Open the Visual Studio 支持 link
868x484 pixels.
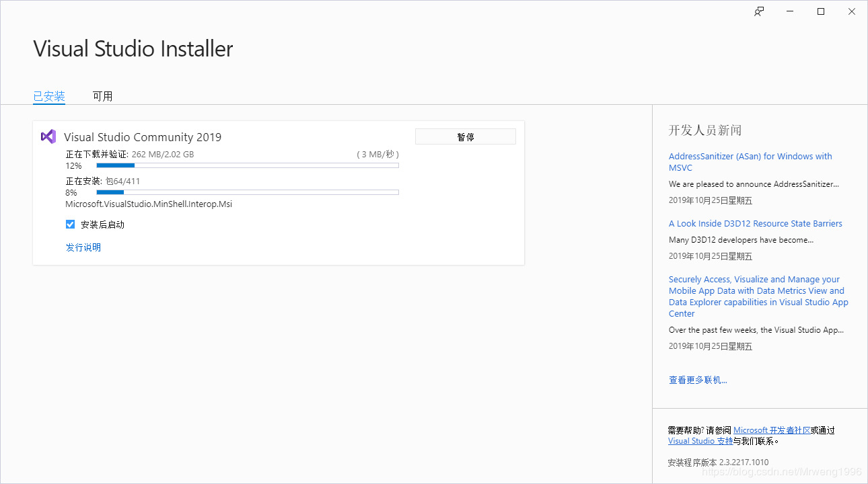tap(700, 441)
